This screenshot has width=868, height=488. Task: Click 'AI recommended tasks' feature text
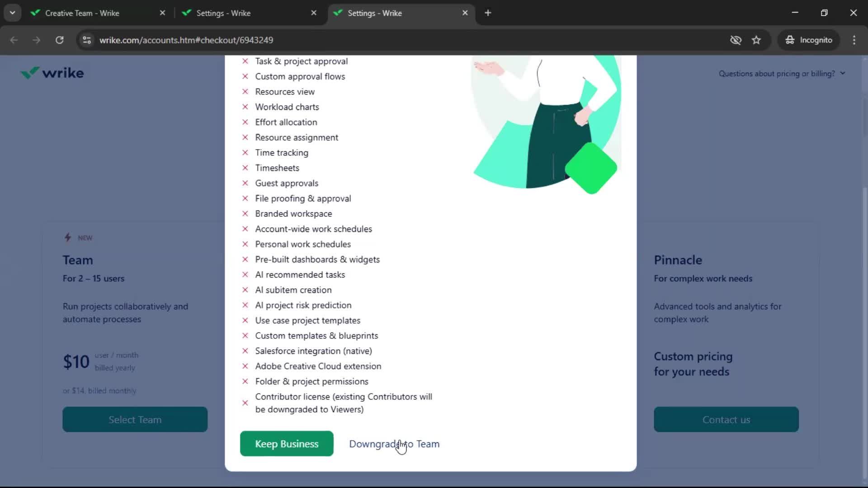click(x=300, y=275)
